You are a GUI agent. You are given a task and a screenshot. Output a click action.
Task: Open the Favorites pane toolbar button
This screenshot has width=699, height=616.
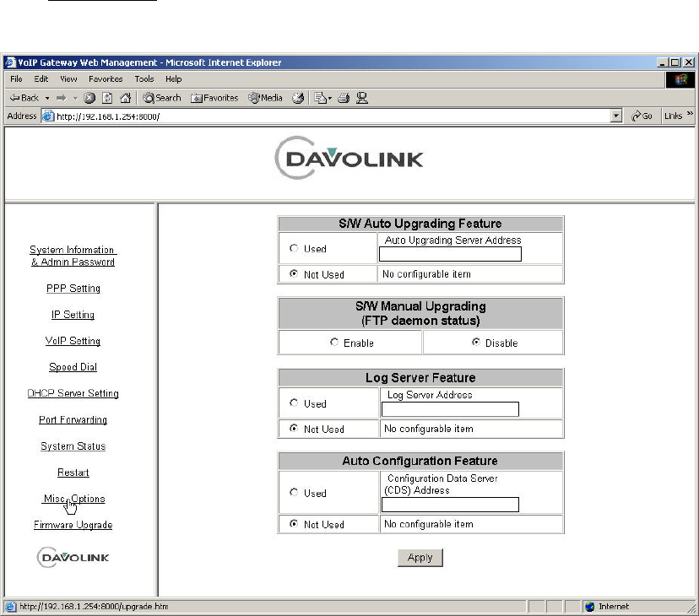pyautogui.click(x=214, y=98)
